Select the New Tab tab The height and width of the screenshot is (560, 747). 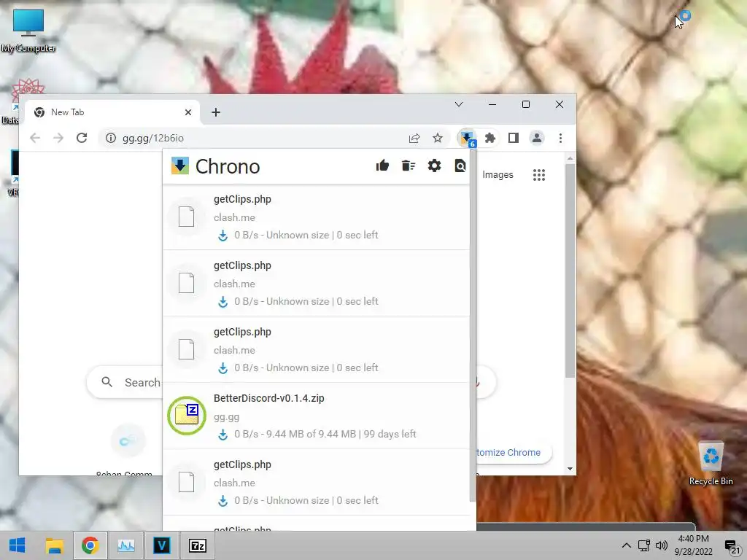tap(113, 112)
